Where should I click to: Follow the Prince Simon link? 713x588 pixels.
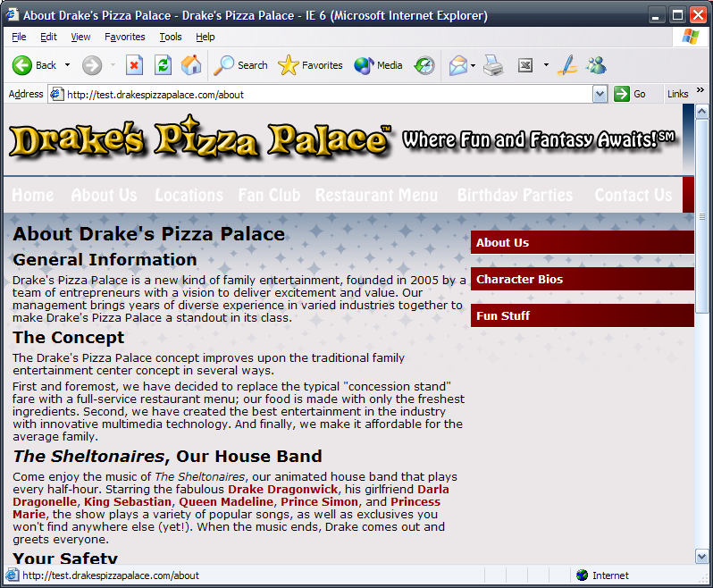319,501
